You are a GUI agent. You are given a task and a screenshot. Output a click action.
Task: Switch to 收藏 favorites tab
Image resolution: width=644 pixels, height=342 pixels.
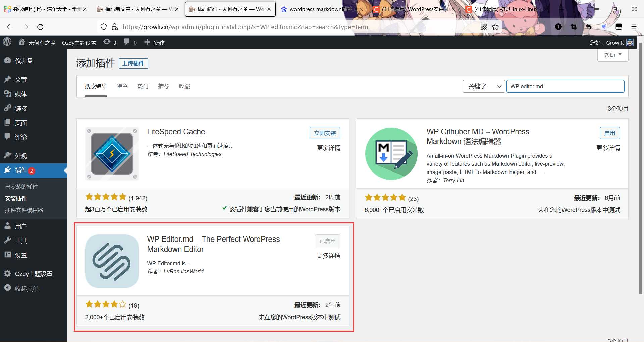click(184, 86)
